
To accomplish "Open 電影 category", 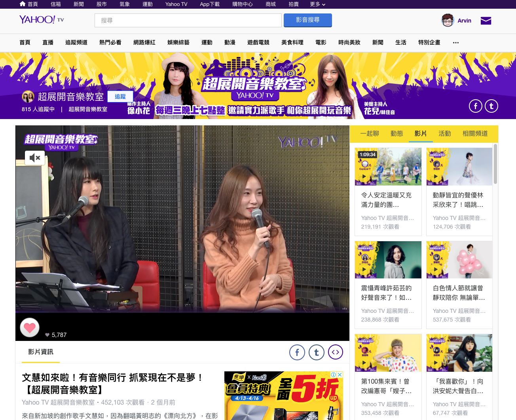I will click(x=321, y=42).
